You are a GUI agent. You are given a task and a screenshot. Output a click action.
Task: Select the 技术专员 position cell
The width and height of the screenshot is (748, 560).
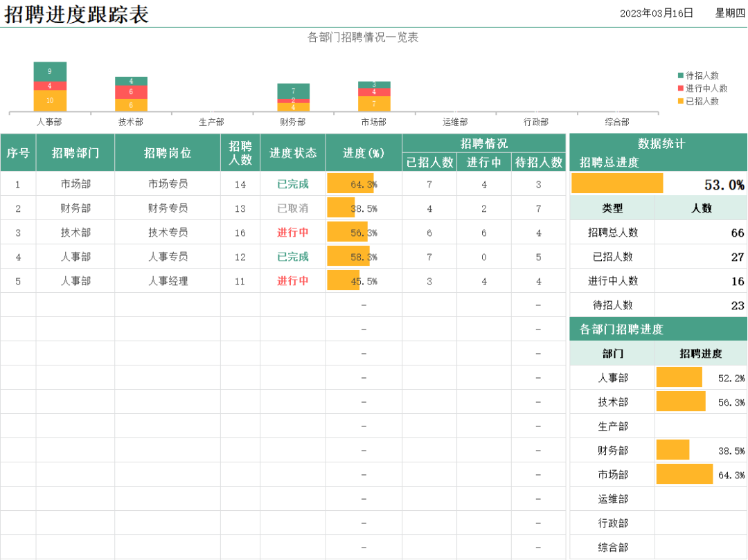[168, 232]
